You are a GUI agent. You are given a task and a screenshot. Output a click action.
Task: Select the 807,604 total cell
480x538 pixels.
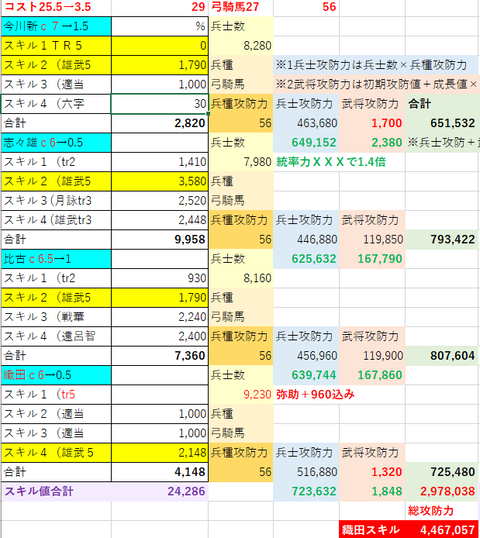pos(442,355)
